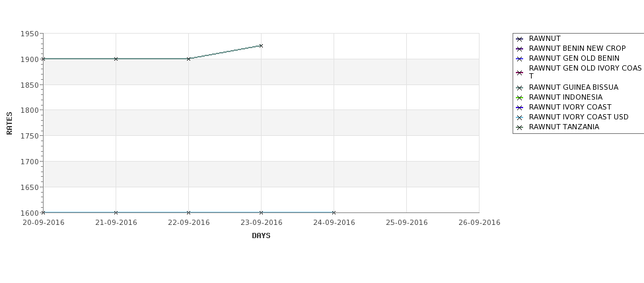Click the RAWNUT IVORY COAST legend marker

(x=520, y=108)
